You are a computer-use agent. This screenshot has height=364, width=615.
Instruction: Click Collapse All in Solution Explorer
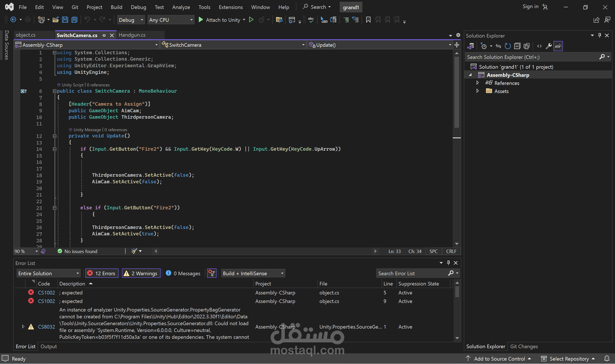(x=517, y=46)
